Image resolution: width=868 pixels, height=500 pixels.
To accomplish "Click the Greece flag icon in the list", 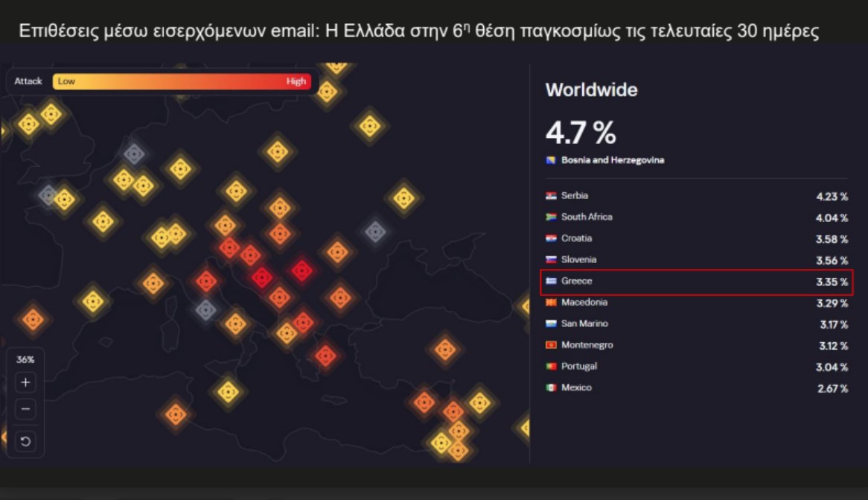I will [553, 281].
